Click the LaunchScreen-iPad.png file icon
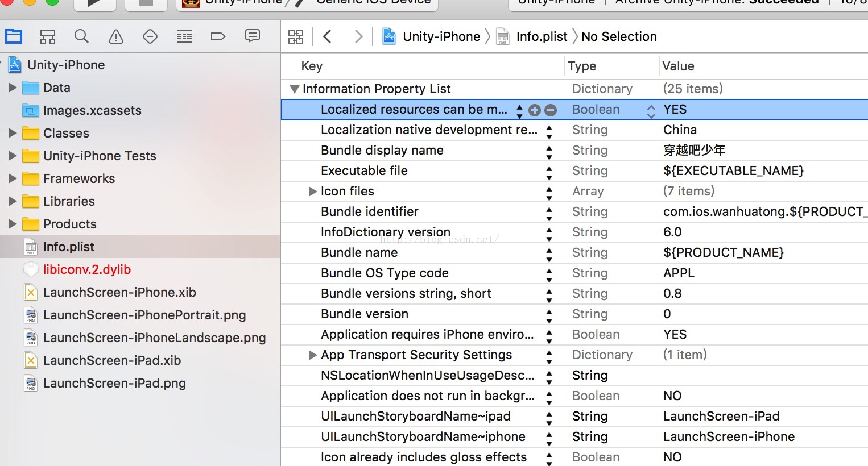 (x=31, y=383)
